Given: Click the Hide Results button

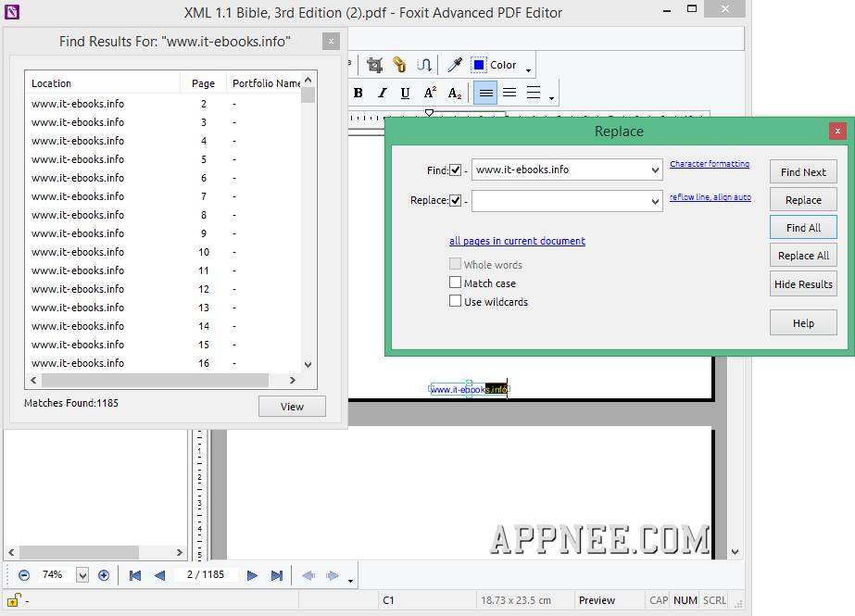Looking at the screenshot, I should (803, 284).
